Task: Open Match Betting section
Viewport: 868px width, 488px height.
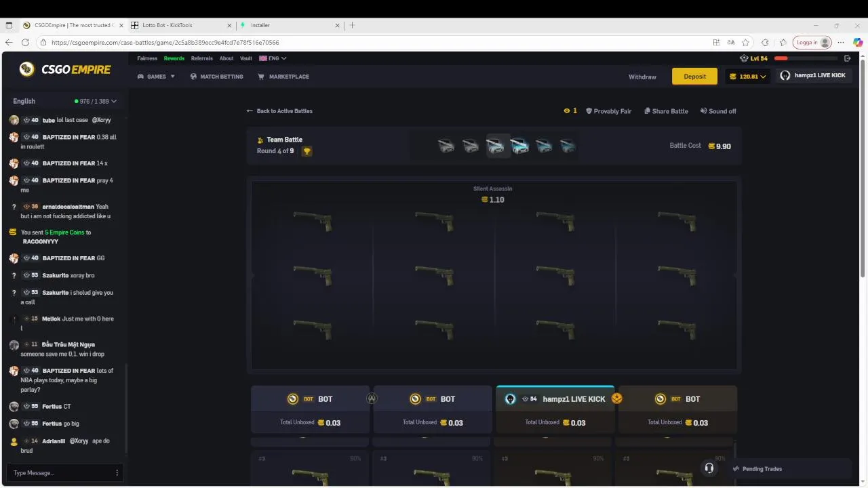Action: coord(216,77)
